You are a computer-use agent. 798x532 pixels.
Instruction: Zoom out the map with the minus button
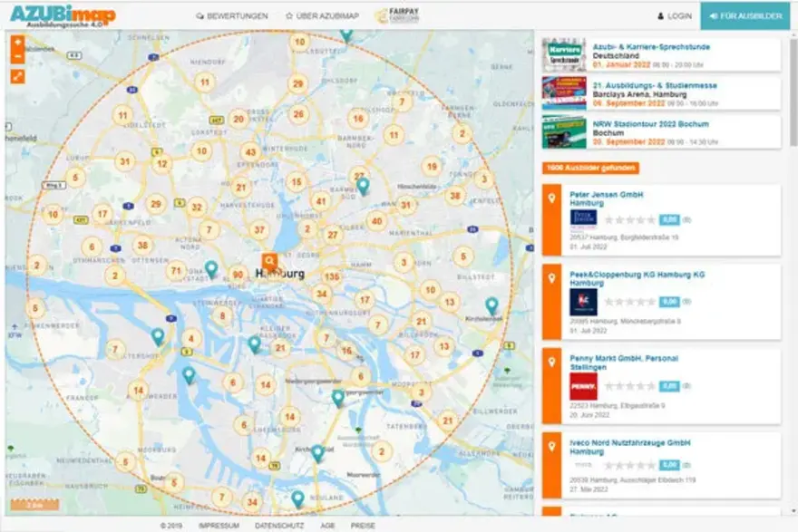18,56
